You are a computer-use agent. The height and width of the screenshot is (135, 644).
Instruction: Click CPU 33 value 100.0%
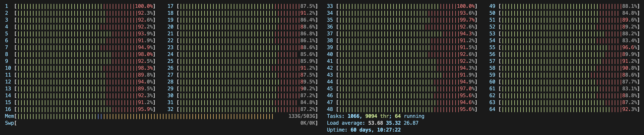(466, 6)
